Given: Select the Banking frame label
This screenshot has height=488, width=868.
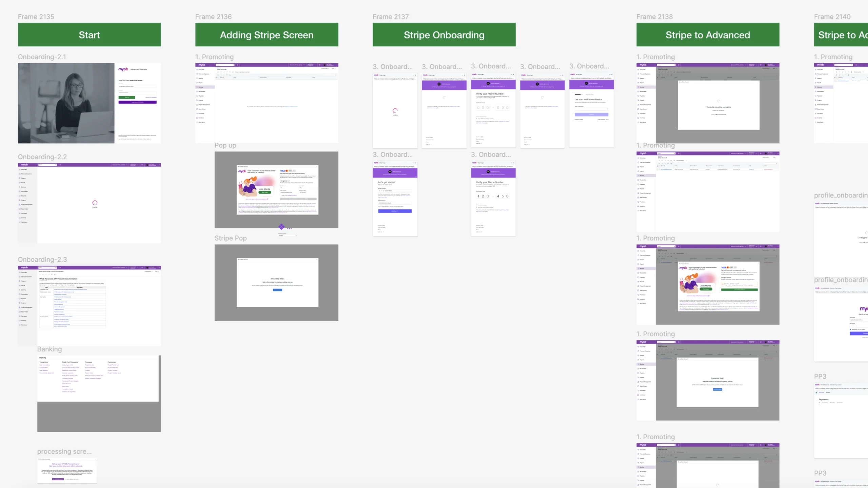Looking at the screenshot, I should 50,349.
